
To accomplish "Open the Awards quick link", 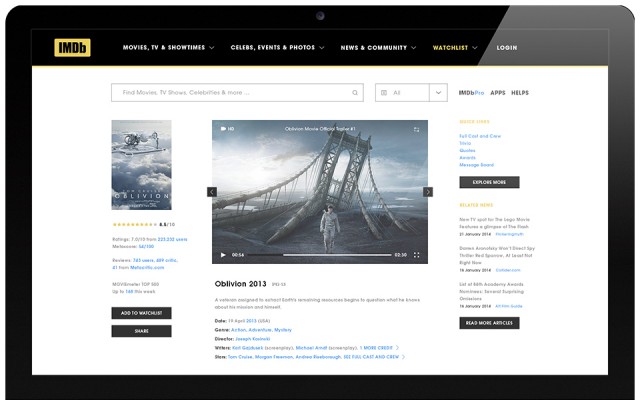I will 467,158.
